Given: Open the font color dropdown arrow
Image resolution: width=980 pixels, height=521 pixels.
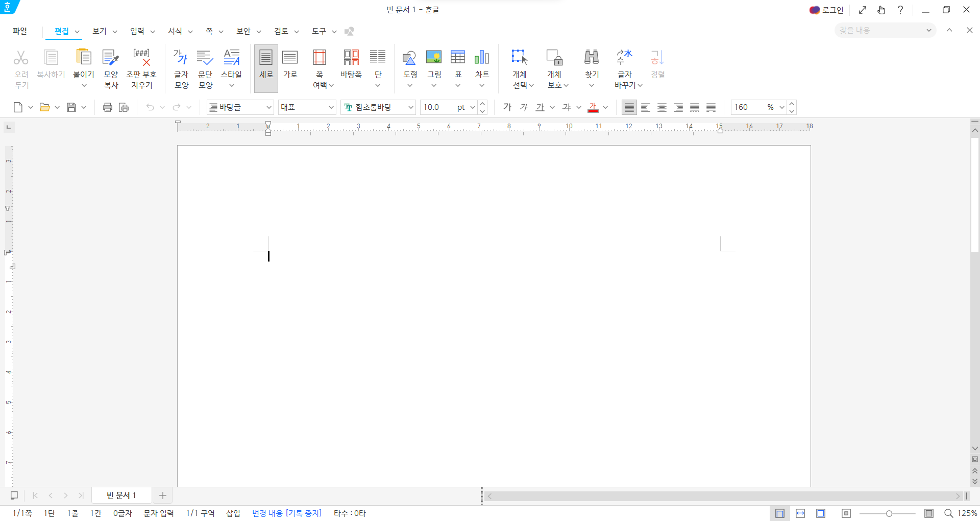Looking at the screenshot, I should 605,107.
